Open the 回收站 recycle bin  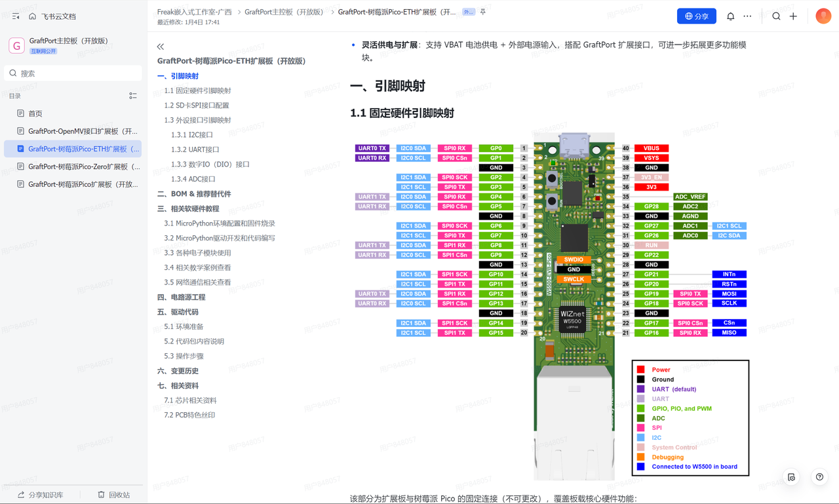point(113,495)
